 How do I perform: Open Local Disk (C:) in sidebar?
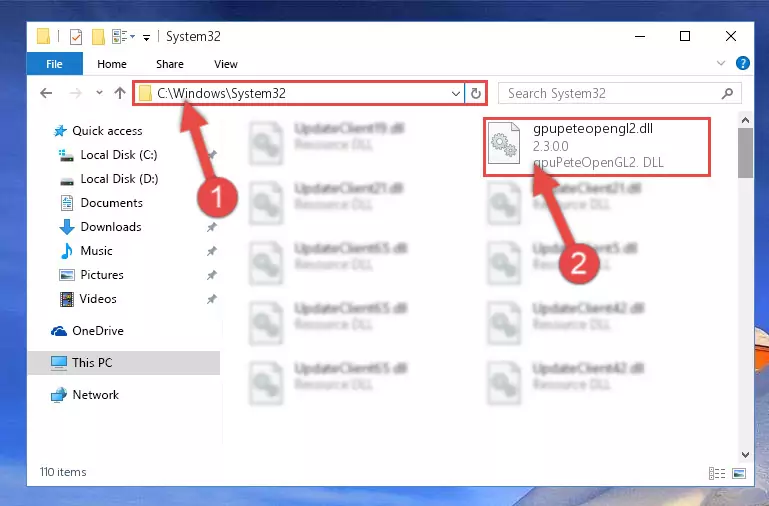click(x=119, y=155)
